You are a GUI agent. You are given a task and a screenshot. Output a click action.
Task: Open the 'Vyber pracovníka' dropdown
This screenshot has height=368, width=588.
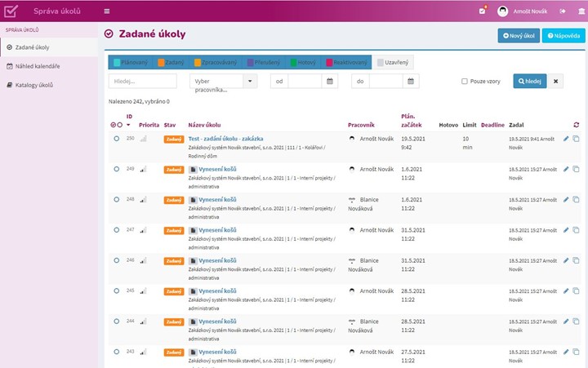pos(224,82)
